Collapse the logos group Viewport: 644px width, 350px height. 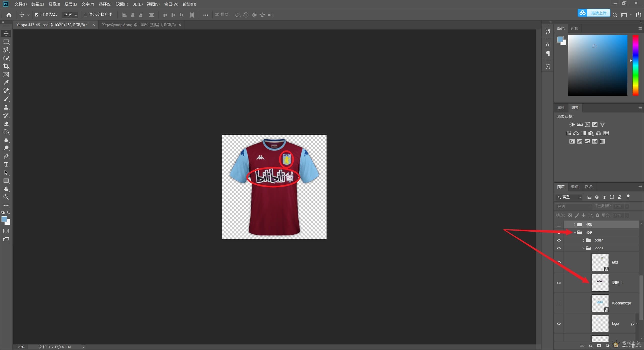click(584, 248)
